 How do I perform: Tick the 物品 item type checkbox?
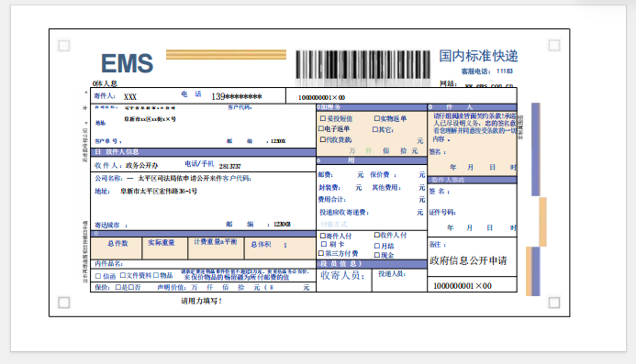[157, 275]
